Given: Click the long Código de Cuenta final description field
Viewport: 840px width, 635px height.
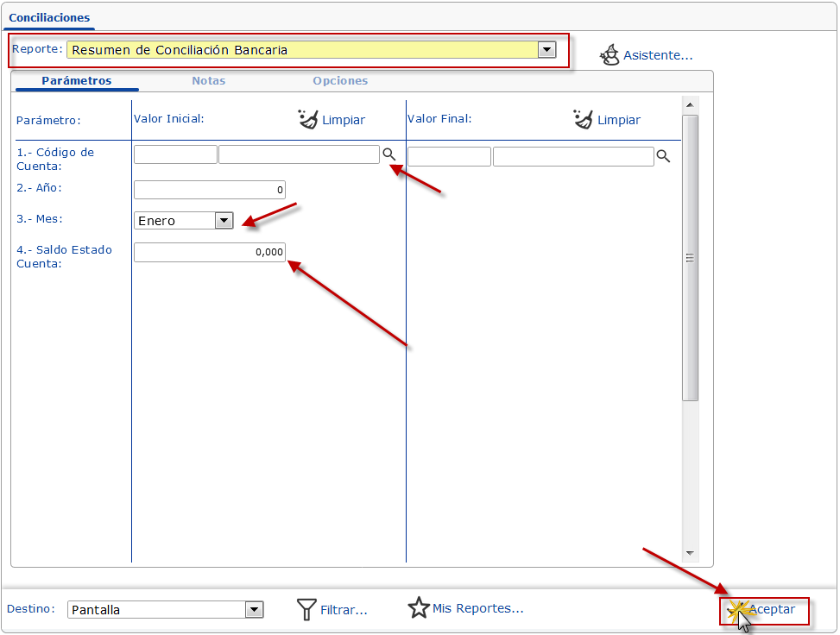Looking at the screenshot, I should click(573, 156).
